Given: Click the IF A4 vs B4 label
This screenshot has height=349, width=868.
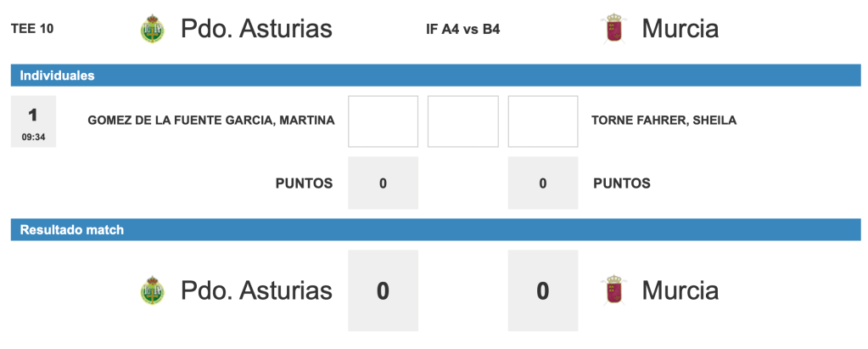Looking at the screenshot, I should (x=462, y=29).
